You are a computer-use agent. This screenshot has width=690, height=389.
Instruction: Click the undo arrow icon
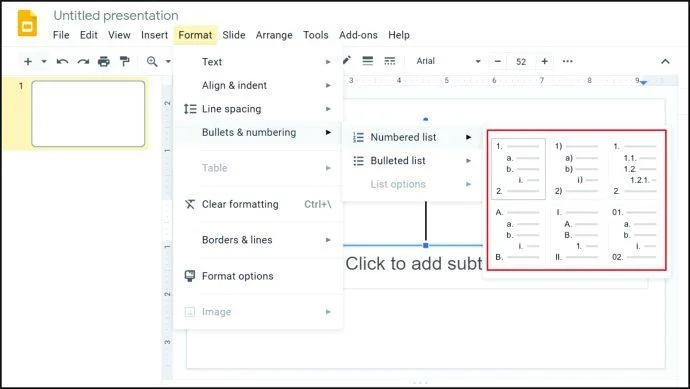[62, 62]
